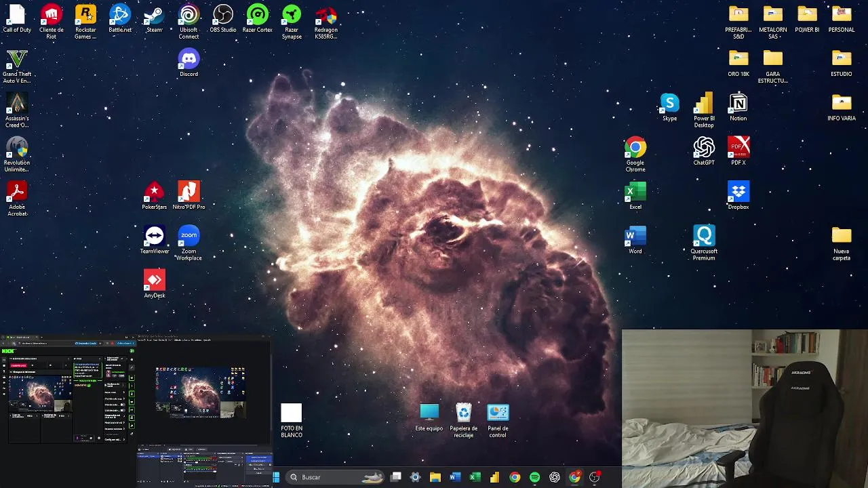Screen dimensions: 868x488
Task: Switch to the Chrome profile window in taskbar
Action: [574, 477]
